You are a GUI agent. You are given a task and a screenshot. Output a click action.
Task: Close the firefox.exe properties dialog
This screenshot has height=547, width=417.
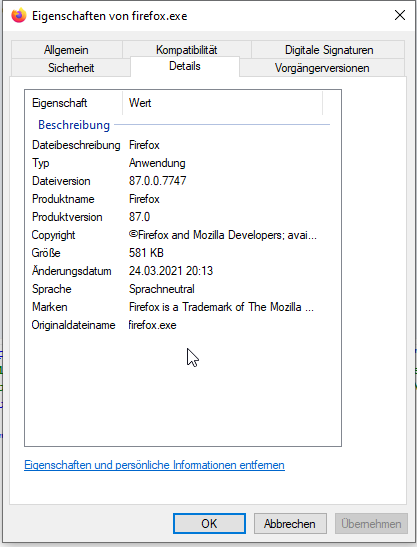click(400, 15)
